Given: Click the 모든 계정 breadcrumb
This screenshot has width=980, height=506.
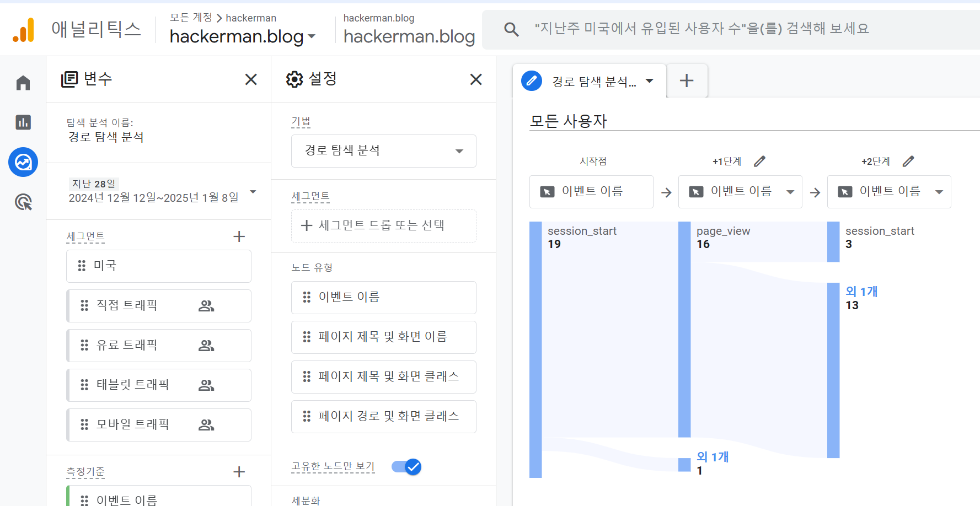Looking at the screenshot, I should coord(191,18).
